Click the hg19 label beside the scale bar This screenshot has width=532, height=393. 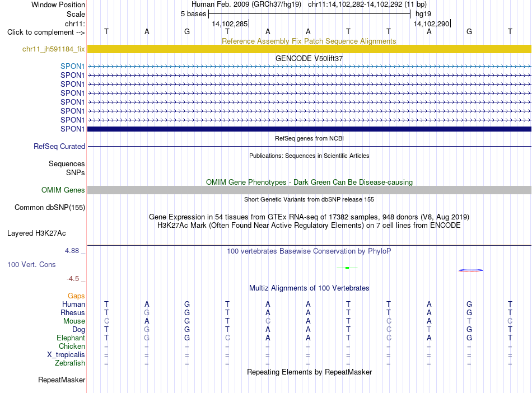coord(423,14)
